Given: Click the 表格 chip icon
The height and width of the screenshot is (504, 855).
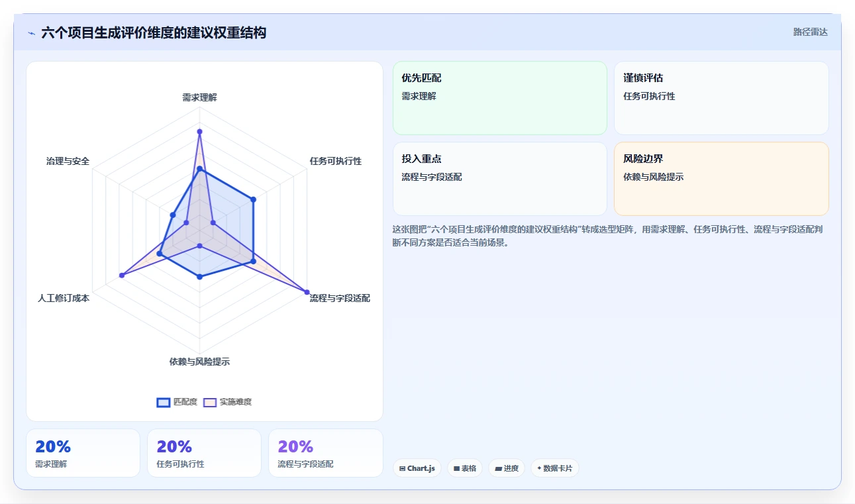Looking at the screenshot, I should click(456, 468).
